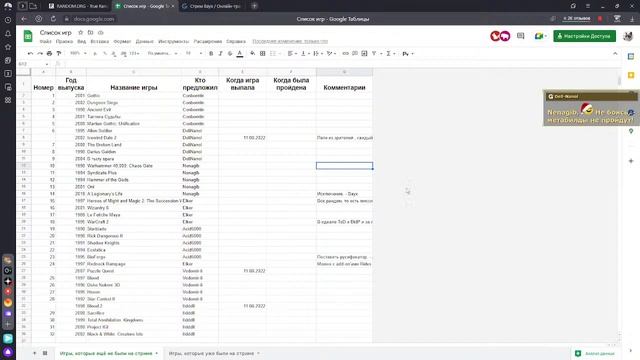Move the document to a folder
The height and width of the screenshot is (360, 640).
pyautogui.click(x=90, y=33)
